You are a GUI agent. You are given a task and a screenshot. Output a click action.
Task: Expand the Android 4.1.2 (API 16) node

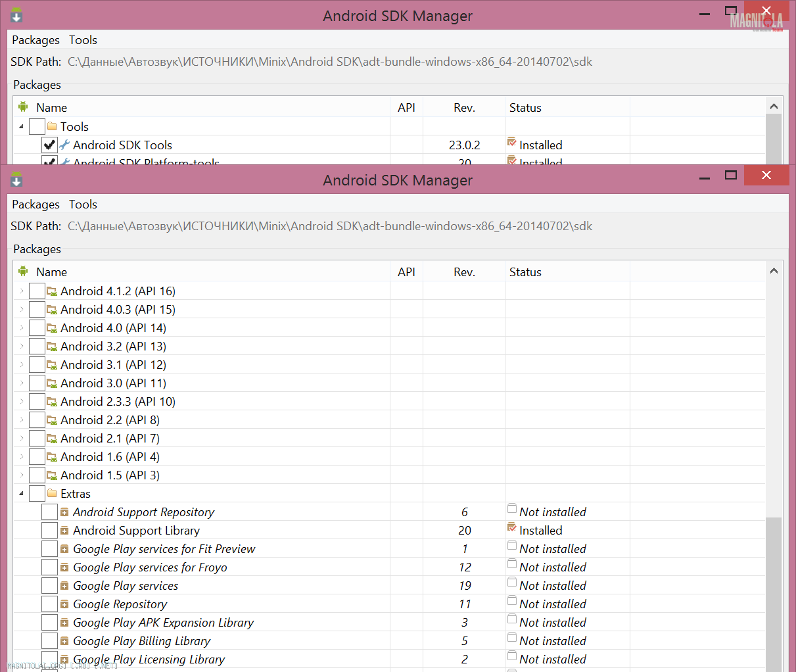coord(22,291)
